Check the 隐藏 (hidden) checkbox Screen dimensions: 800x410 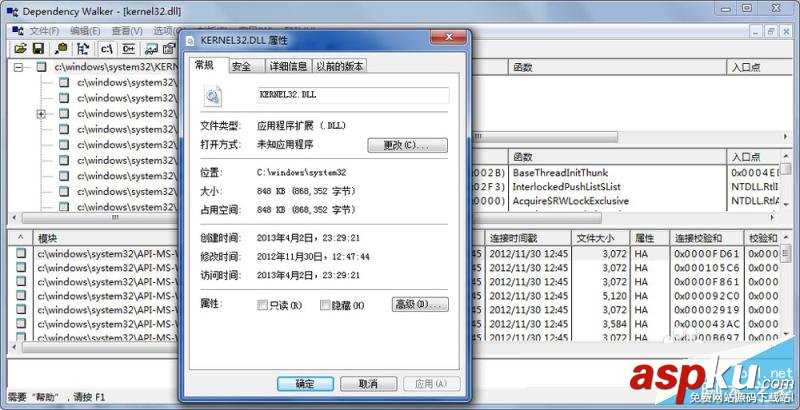click(325, 305)
